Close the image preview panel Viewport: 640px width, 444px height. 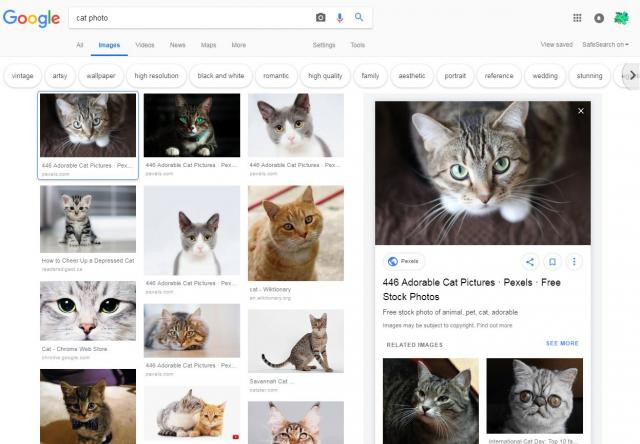point(581,111)
